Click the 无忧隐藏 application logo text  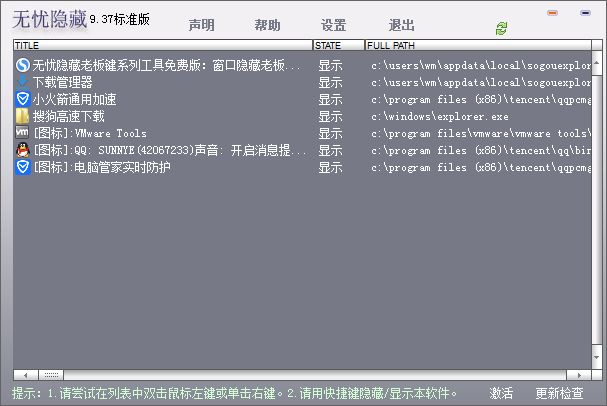point(50,19)
